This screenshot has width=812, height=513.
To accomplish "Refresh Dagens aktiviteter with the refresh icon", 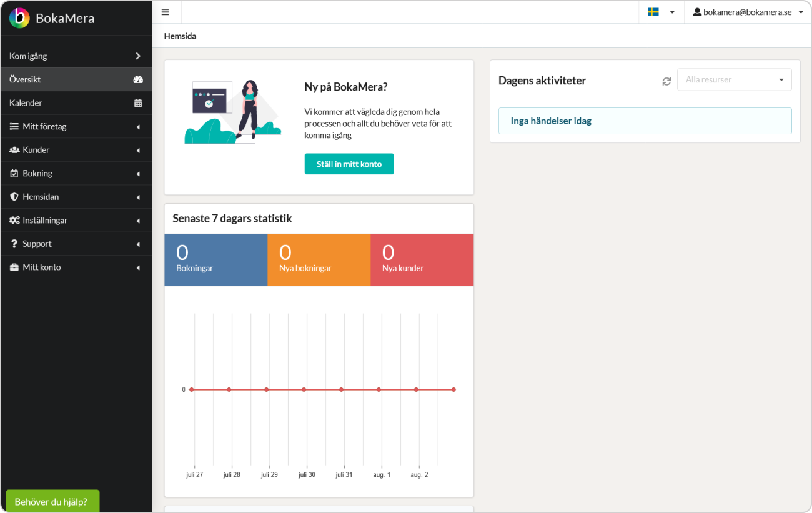I will tap(666, 80).
